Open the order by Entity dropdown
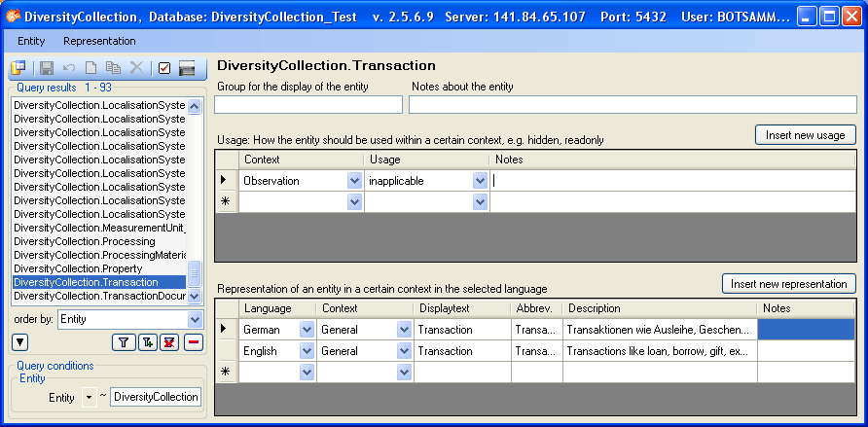The image size is (868, 427). [x=195, y=319]
